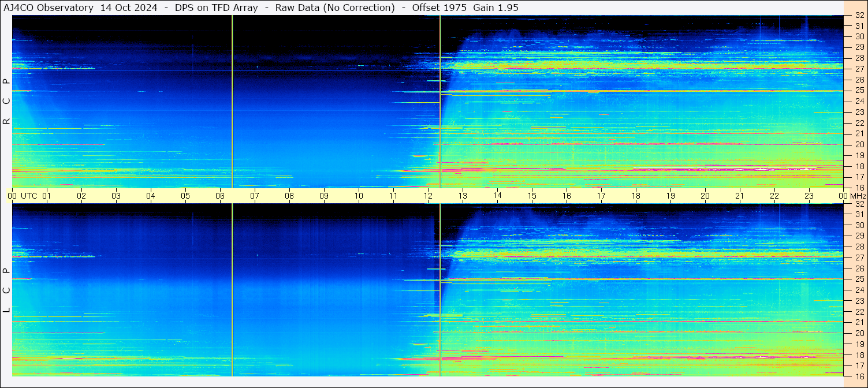Select the 25 MHz label on the RCP frequency scale
This screenshot has height=388, width=868.
click(x=859, y=91)
